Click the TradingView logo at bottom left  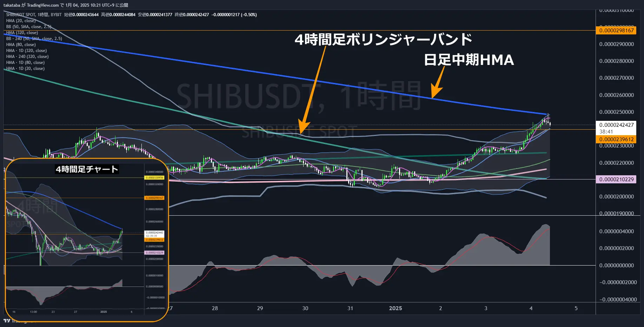click(6, 320)
